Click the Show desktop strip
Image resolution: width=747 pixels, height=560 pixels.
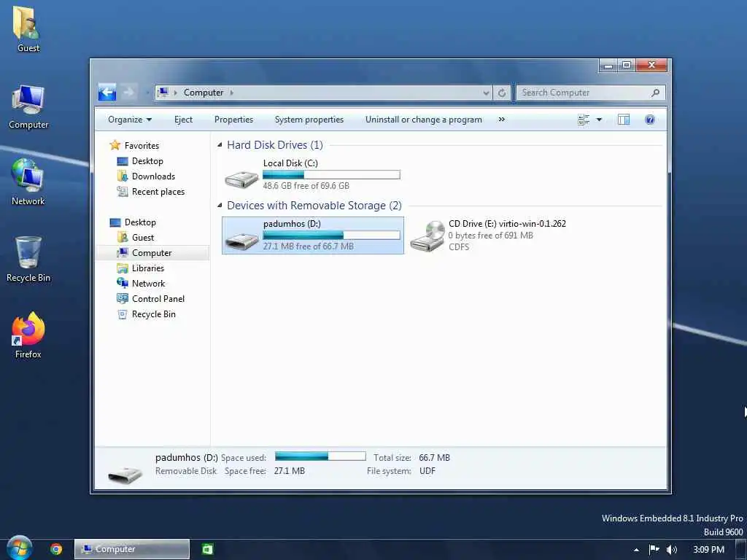pyautogui.click(x=741, y=550)
